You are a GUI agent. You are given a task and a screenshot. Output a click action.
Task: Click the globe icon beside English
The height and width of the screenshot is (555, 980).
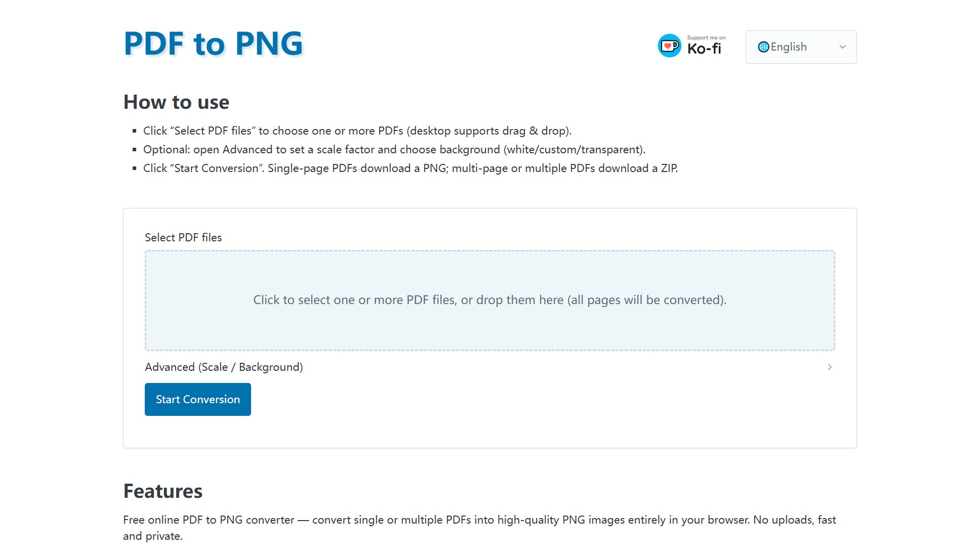click(763, 47)
